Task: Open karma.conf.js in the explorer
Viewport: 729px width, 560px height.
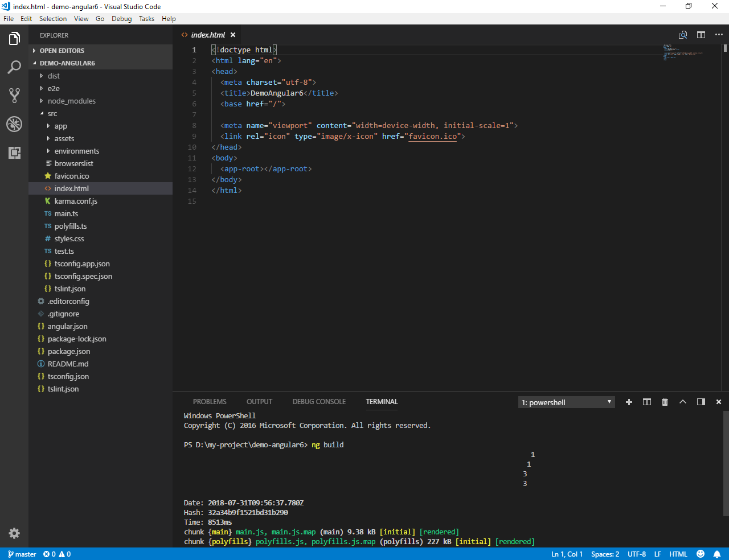Action: pos(100,201)
